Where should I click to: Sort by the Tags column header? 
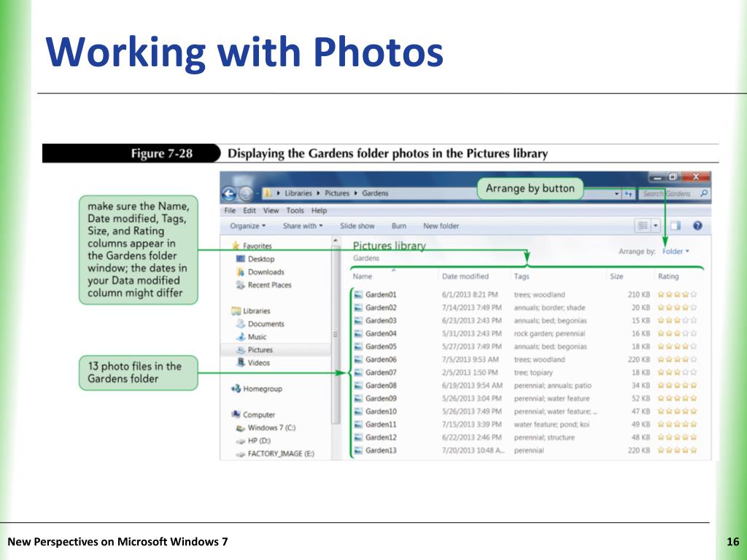558,276
